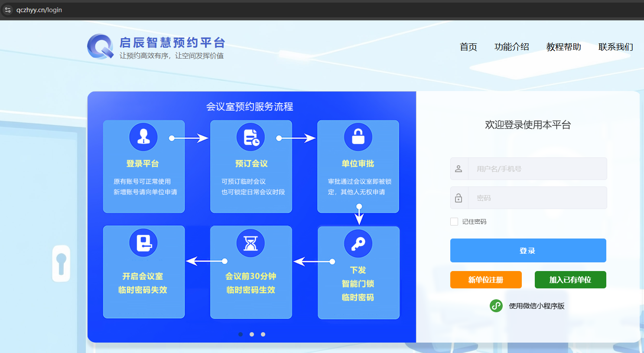
Task: Focus the 用户名/手机号 input field
Action: click(537, 169)
